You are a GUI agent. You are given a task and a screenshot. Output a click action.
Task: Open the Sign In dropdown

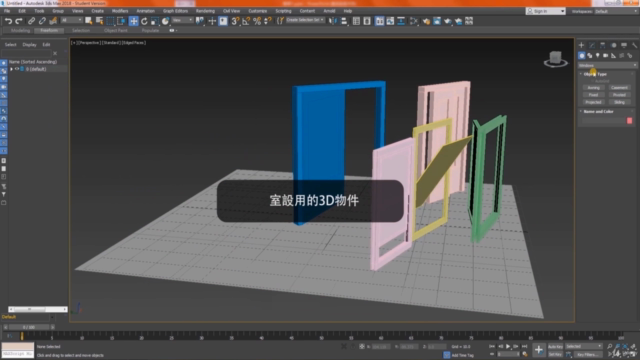point(546,11)
